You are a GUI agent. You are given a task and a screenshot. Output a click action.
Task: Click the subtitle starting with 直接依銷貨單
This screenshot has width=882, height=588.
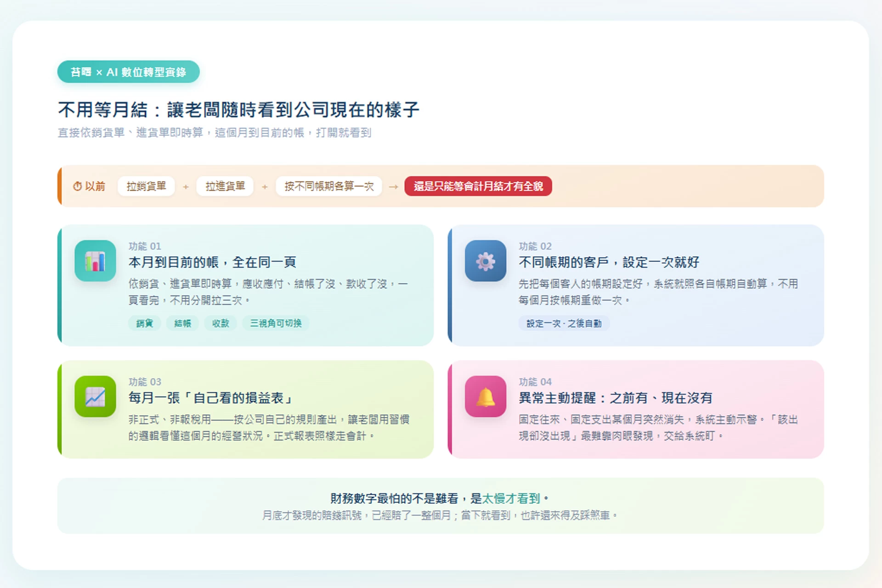tap(215, 133)
